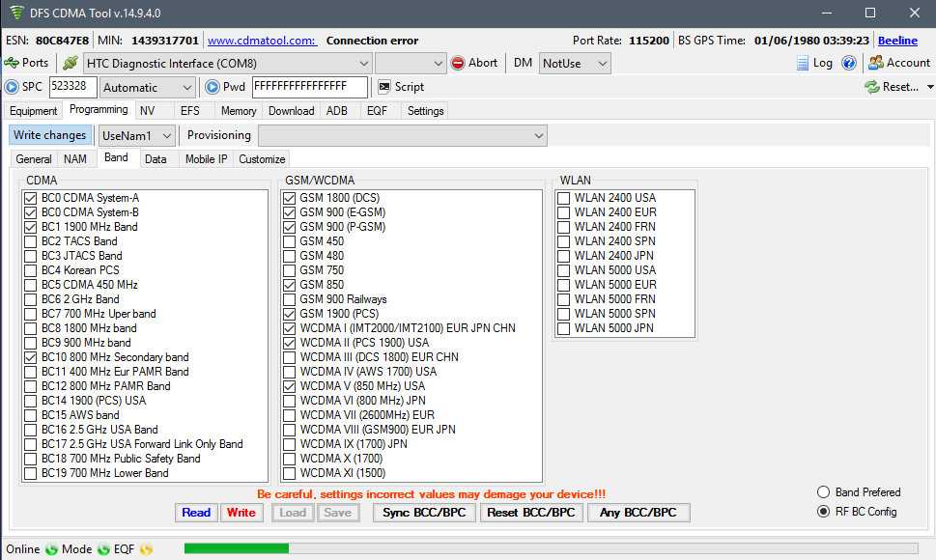Screen dimensions: 936x560
Task: Click the Reset green arrows icon
Action: pyautogui.click(x=872, y=87)
